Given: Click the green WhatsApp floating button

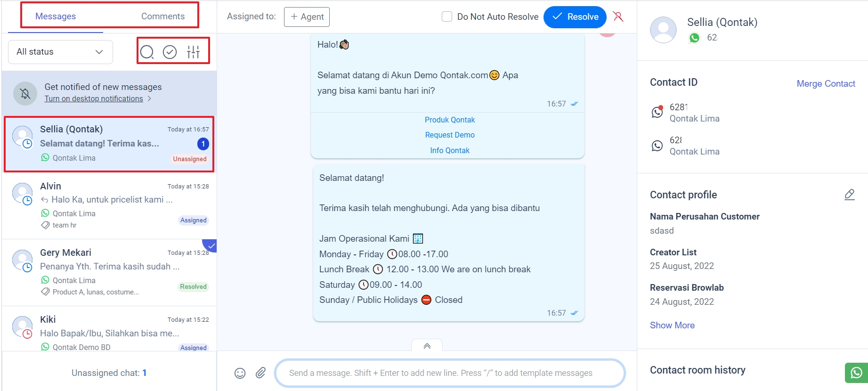Looking at the screenshot, I should 856,373.
